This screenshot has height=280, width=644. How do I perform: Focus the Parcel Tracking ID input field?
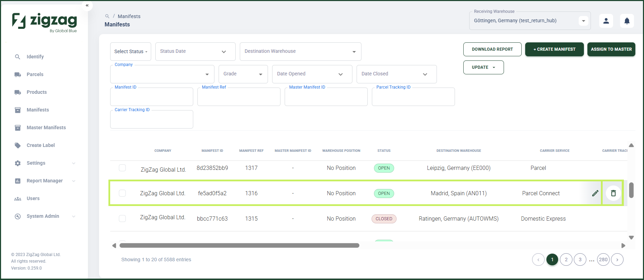pyautogui.click(x=413, y=97)
